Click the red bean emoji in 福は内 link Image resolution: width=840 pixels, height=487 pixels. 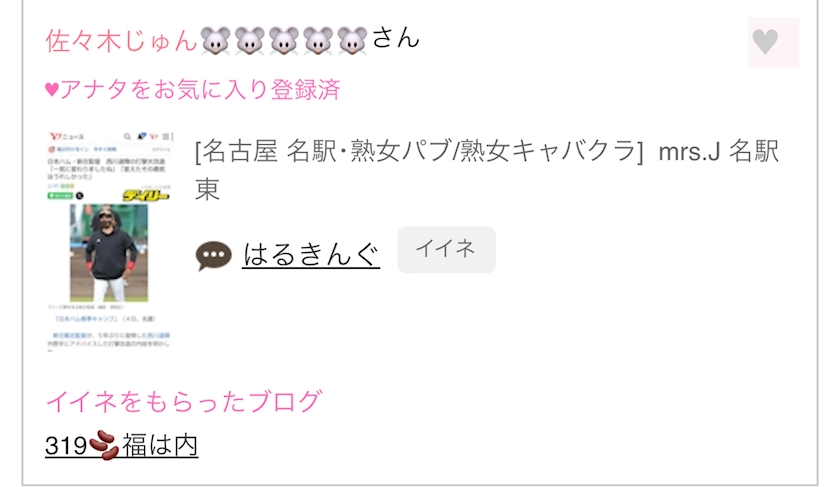click(104, 445)
